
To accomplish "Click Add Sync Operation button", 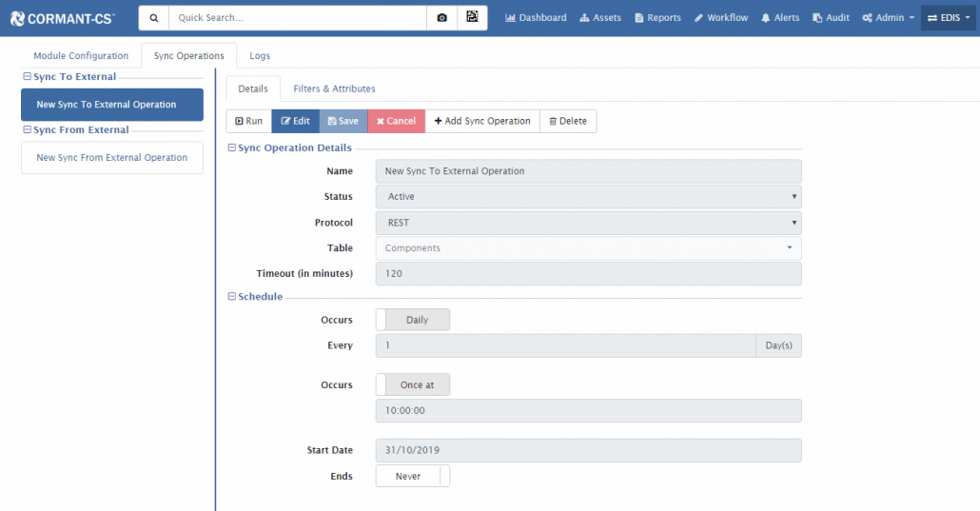I will (482, 122).
